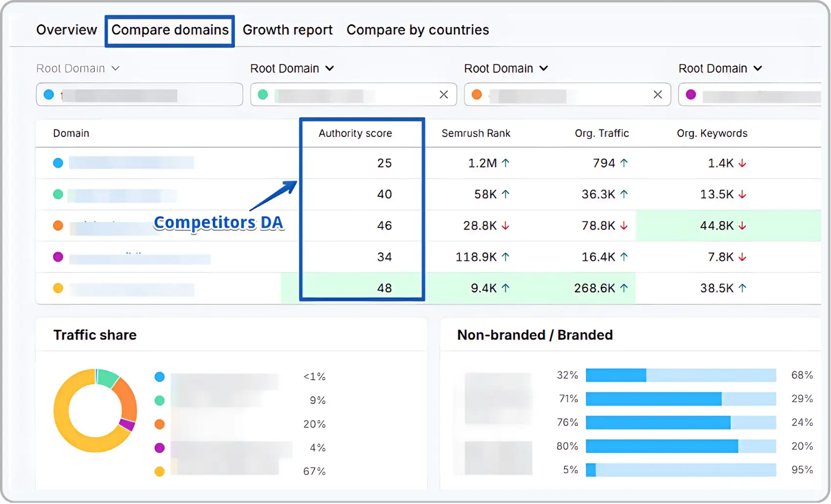Clear the green-dot domain field with X
Screen dimensions: 831x504
pyautogui.click(x=444, y=94)
